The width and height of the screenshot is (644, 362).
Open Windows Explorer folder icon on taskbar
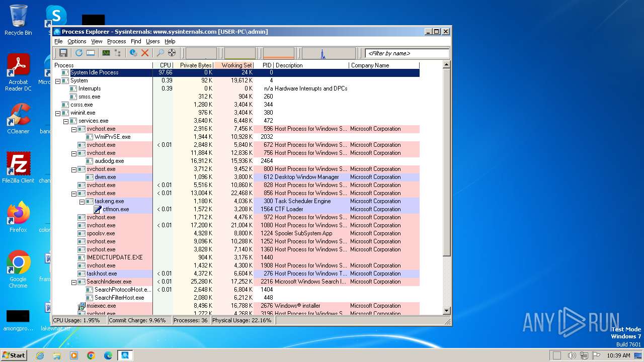57,355
